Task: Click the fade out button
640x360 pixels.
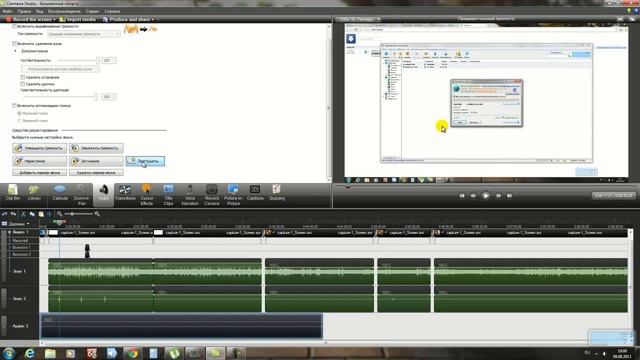Action: click(x=96, y=161)
